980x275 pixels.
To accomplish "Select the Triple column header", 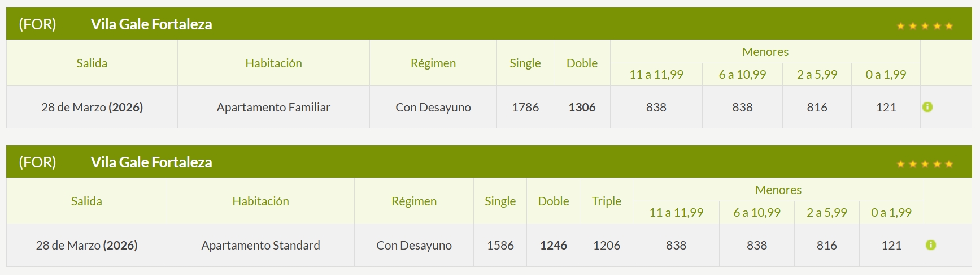I will pos(606,201).
